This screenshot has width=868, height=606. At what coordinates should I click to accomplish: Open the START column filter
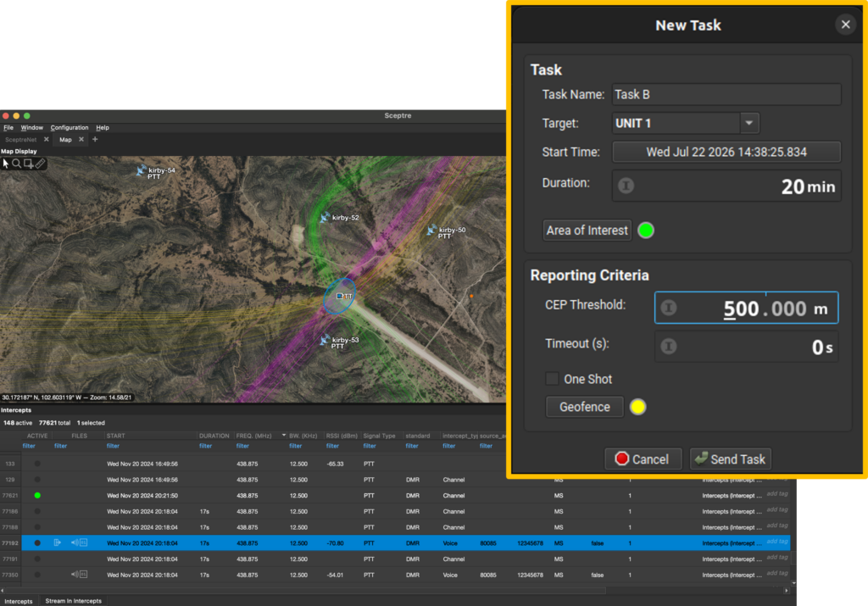click(113, 446)
